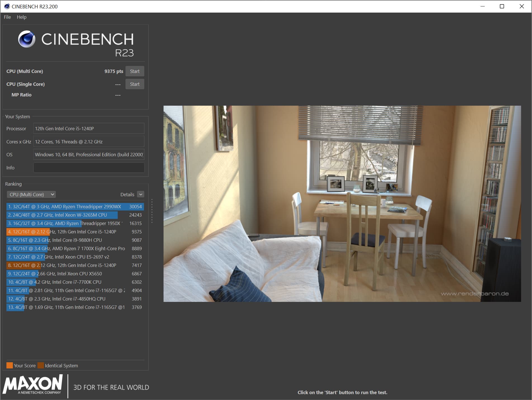This screenshot has width=532, height=400.
Task: Click the dotted panel divider handle
Action: [x=152, y=211]
